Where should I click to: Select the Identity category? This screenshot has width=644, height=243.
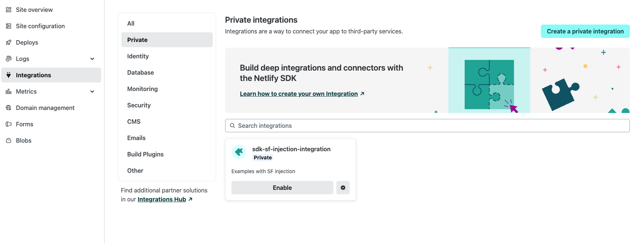pyautogui.click(x=167, y=56)
